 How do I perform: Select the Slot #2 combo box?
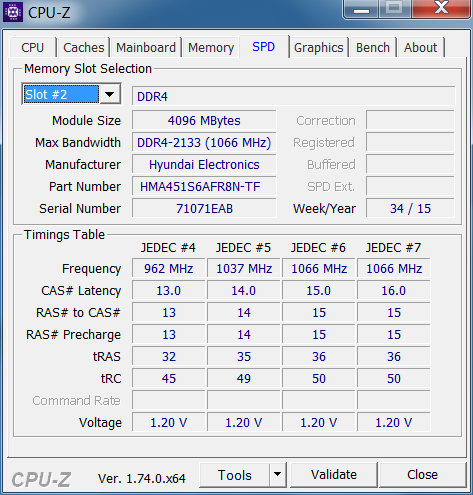pos(71,94)
